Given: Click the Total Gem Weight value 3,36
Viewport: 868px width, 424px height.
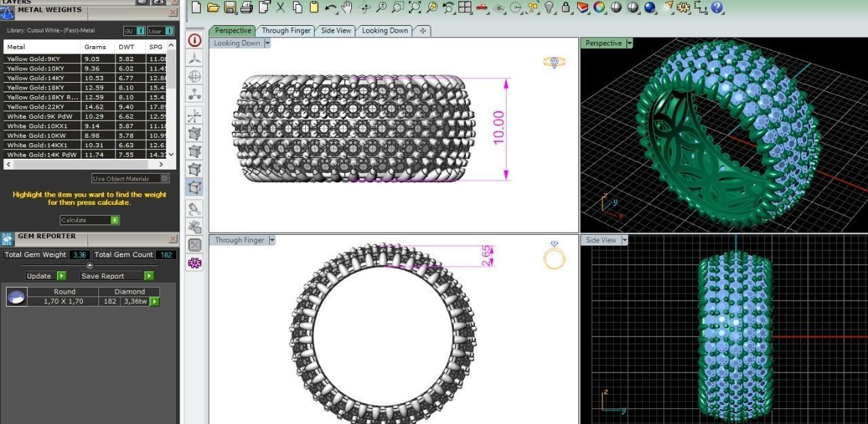Looking at the screenshot, I should pyautogui.click(x=80, y=254).
